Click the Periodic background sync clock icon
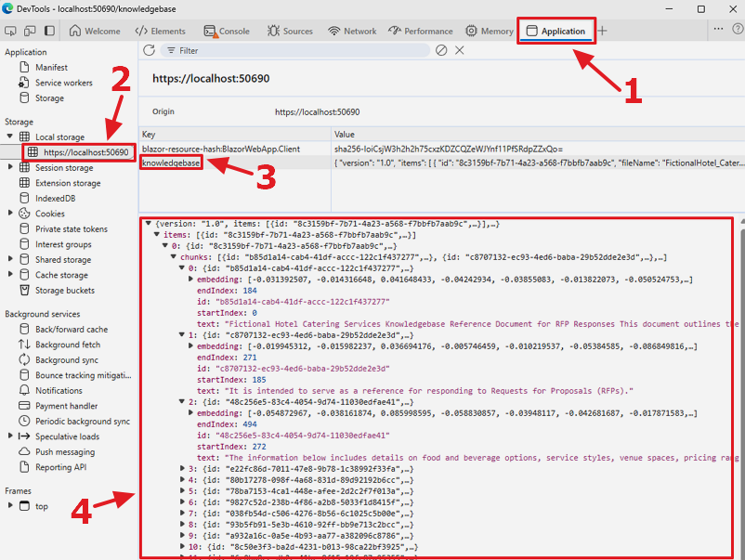 tap(24, 421)
